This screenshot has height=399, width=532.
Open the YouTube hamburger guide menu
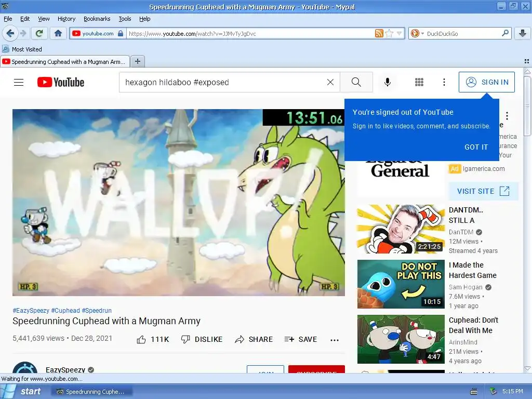pos(19,82)
